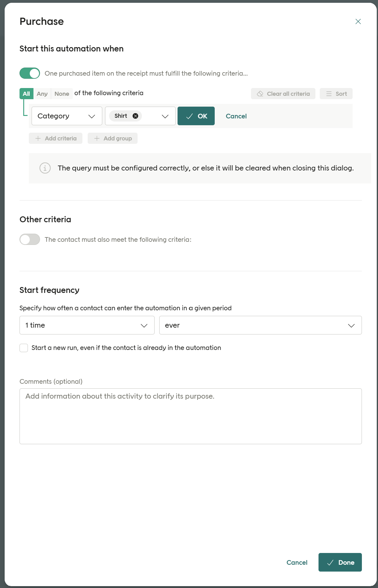The image size is (378, 588).
Task: Disable the purchased item criteria toggle
Action: click(x=30, y=73)
